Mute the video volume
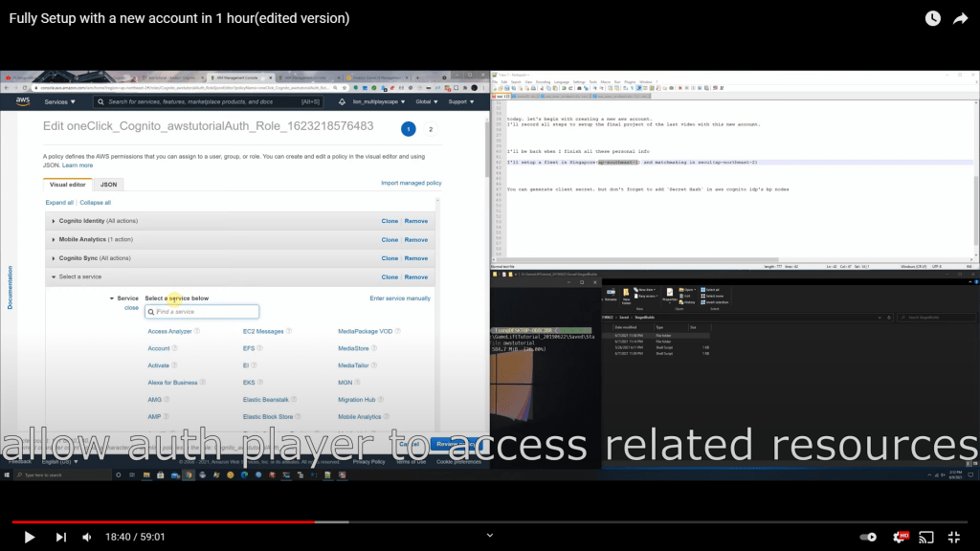This screenshot has width=980, height=551. pyautogui.click(x=87, y=537)
